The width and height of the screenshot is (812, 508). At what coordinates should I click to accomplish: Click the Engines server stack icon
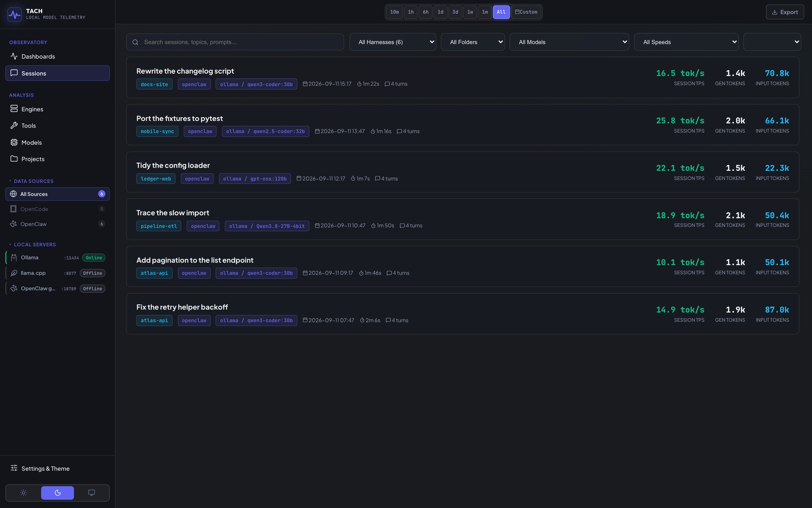tap(14, 109)
